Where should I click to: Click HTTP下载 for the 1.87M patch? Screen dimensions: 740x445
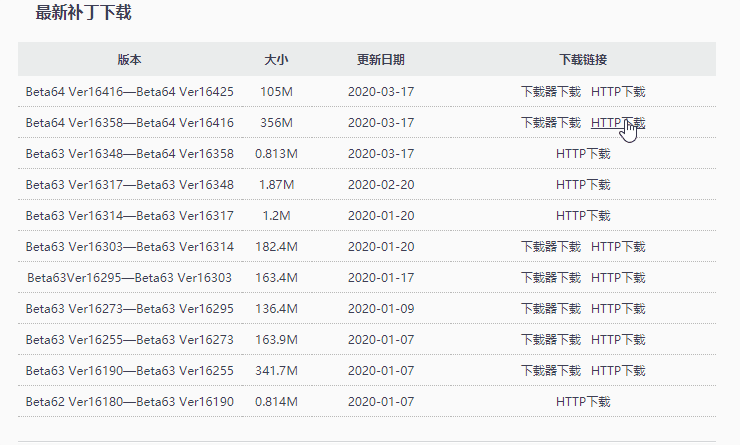(583, 185)
